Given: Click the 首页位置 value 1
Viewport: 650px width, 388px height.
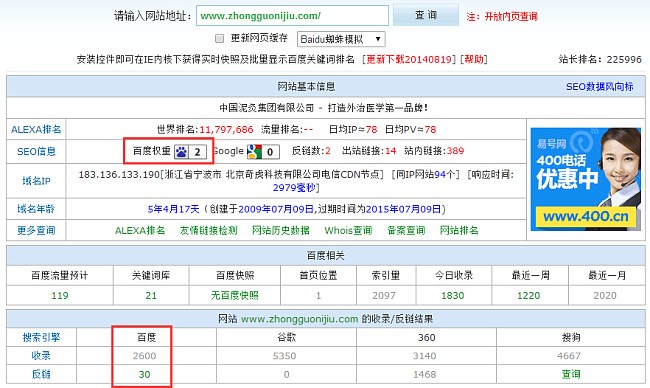Looking at the screenshot, I should 318,296.
